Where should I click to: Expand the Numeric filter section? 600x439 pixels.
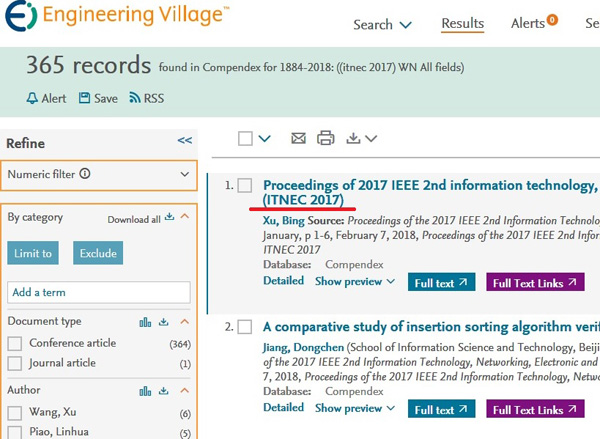[x=99, y=175]
